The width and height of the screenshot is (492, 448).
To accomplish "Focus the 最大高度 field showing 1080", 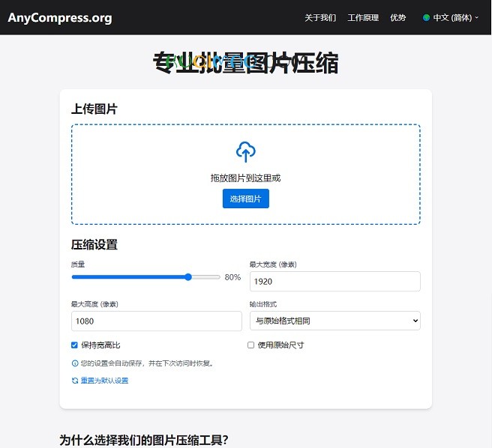I will (157, 321).
